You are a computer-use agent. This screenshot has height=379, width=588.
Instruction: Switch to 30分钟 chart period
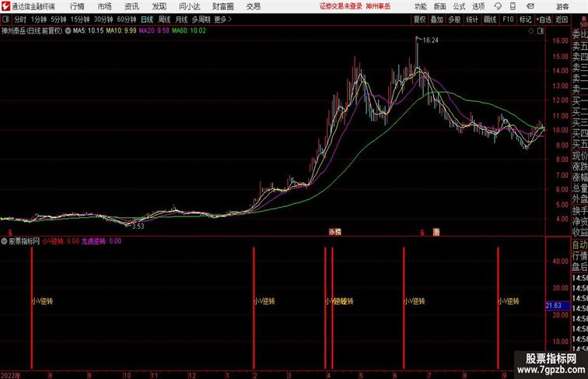[103, 19]
